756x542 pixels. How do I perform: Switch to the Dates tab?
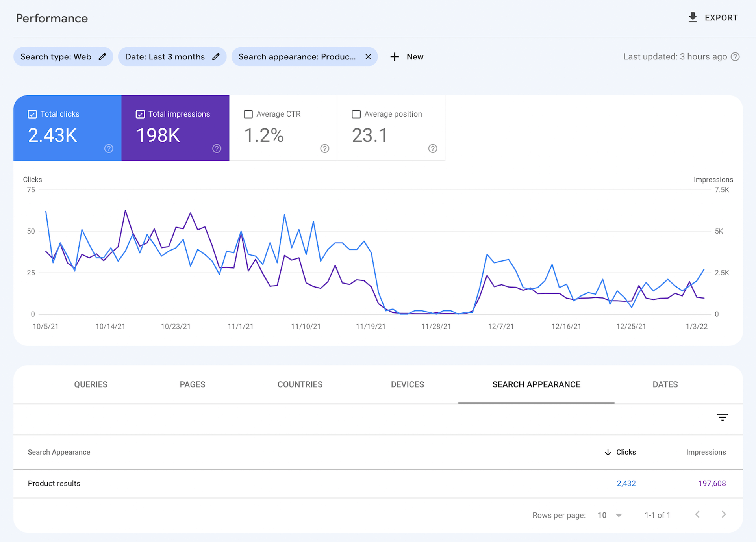pyautogui.click(x=665, y=384)
